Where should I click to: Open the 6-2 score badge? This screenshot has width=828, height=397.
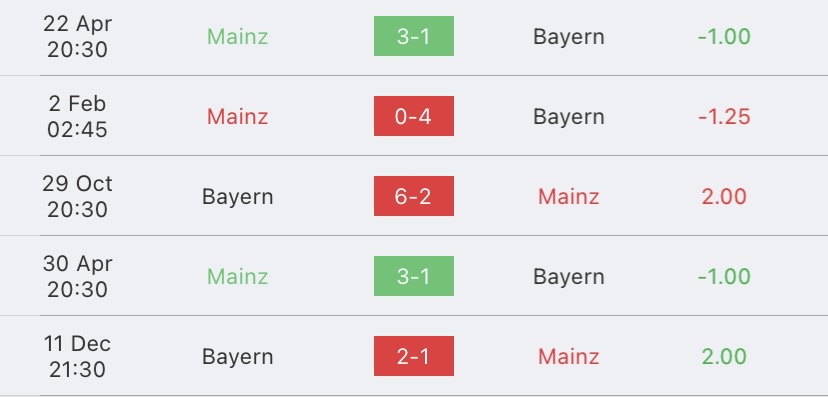[413, 196]
